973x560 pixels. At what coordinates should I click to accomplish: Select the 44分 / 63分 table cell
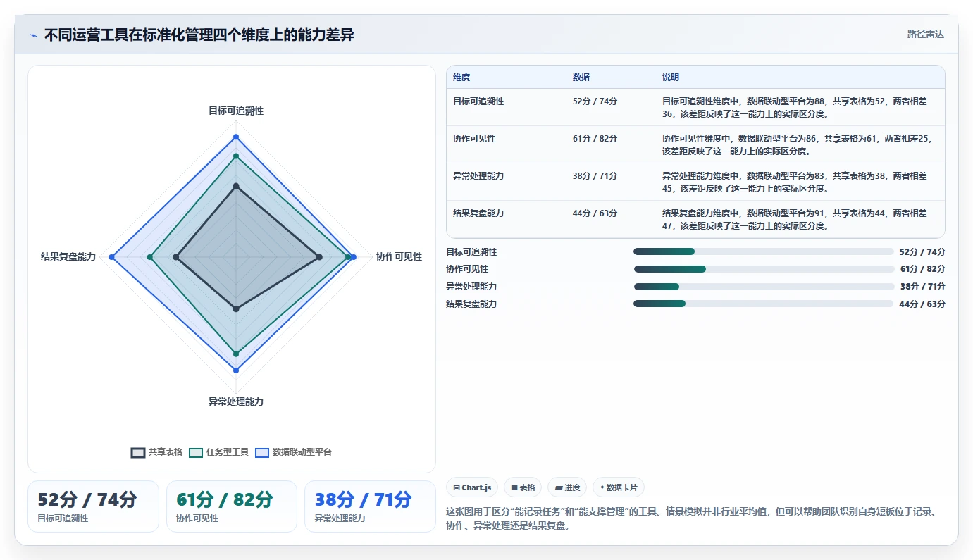(x=595, y=213)
